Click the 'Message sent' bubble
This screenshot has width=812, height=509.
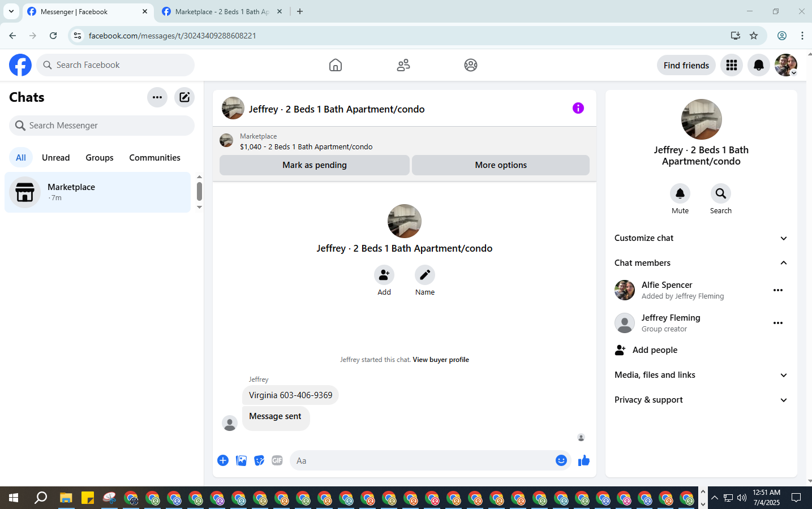point(276,419)
